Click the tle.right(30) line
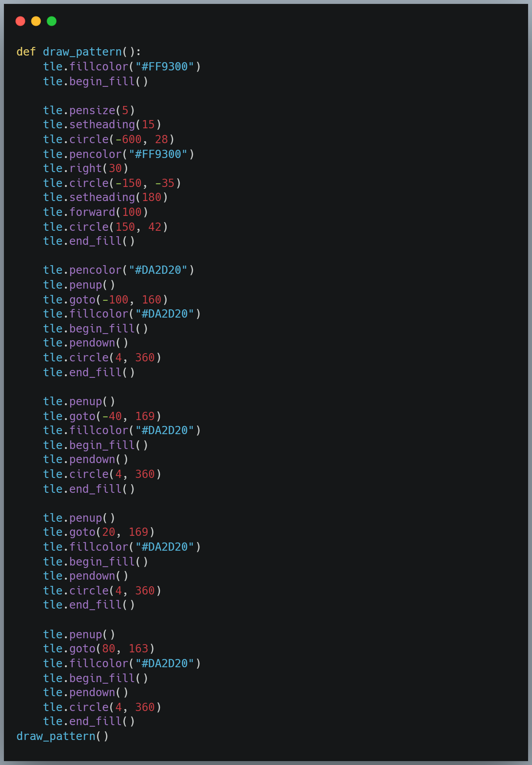The width and height of the screenshot is (532, 765). point(86,168)
